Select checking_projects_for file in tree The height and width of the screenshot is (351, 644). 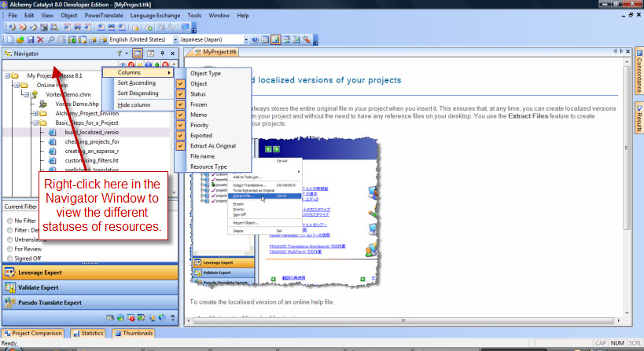(x=91, y=142)
